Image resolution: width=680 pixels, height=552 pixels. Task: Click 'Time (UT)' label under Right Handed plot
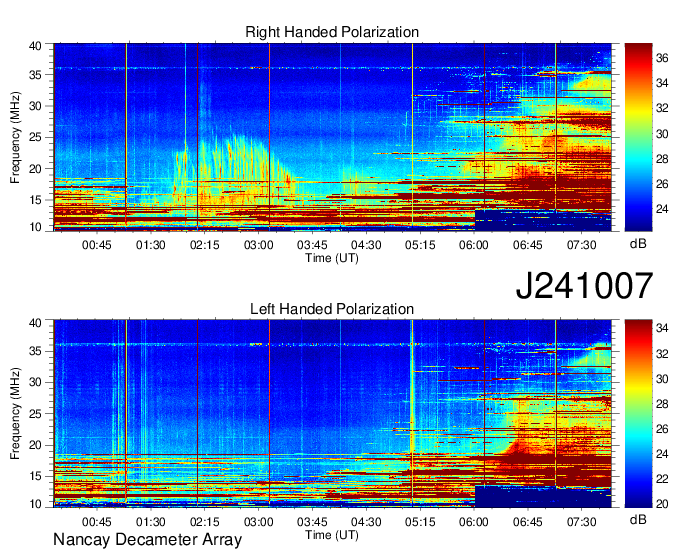pyautogui.click(x=332, y=258)
